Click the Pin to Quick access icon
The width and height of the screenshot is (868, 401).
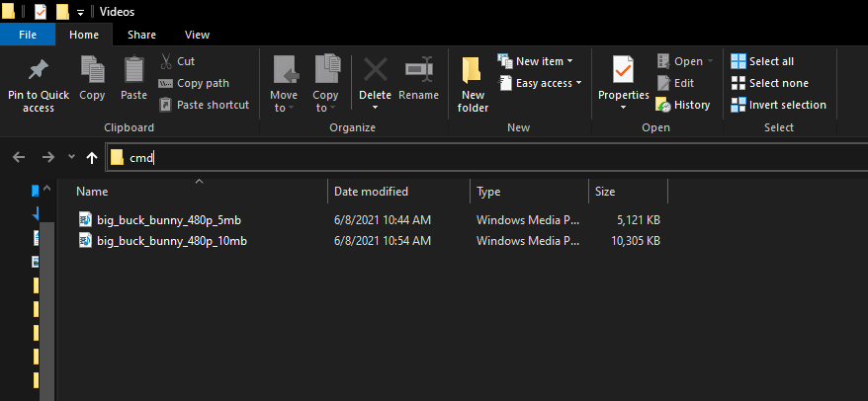point(39,70)
